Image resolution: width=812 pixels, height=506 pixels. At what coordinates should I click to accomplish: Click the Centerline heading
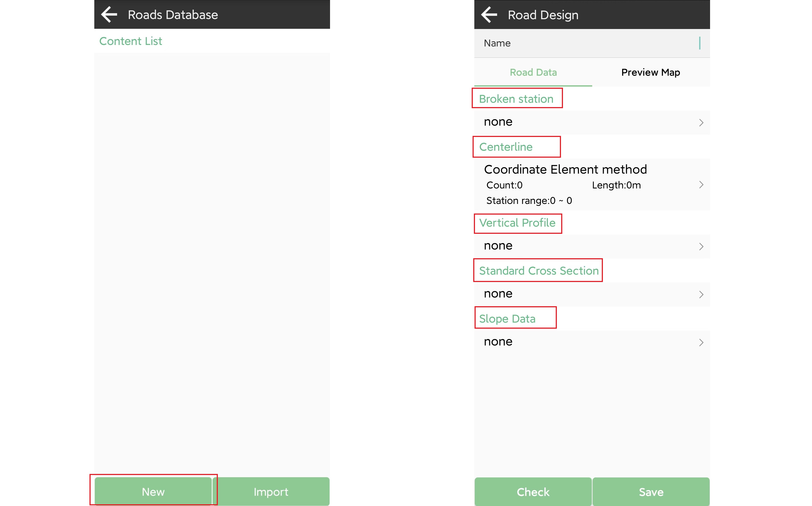(x=506, y=147)
